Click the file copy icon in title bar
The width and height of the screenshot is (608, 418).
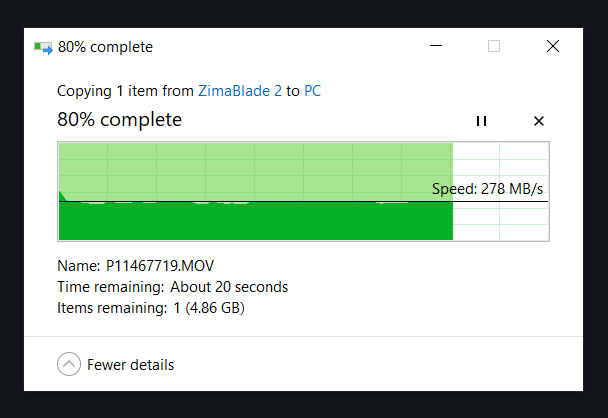pyautogui.click(x=43, y=47)
